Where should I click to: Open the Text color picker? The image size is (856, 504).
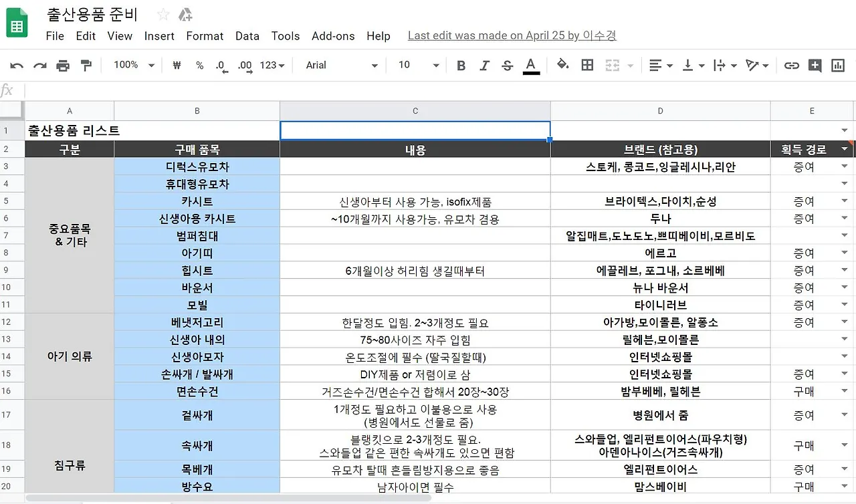(531, 65)
